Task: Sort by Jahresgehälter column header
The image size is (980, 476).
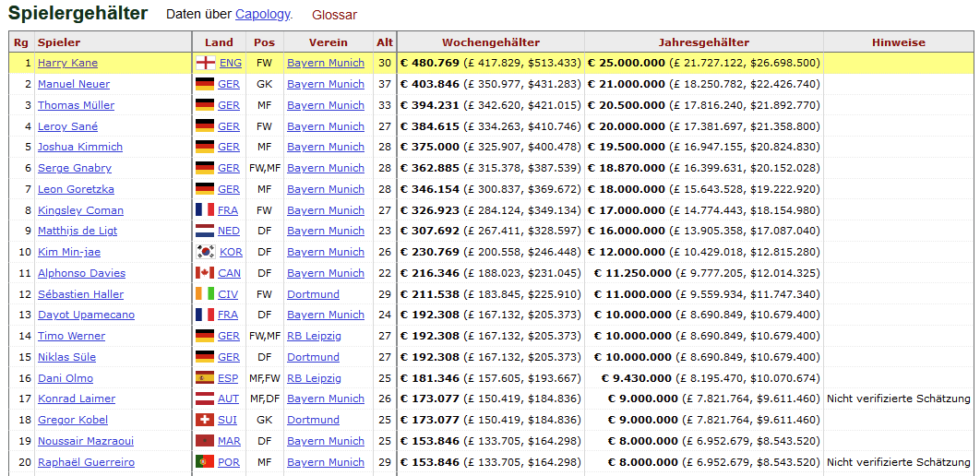Action: (704, 42)
